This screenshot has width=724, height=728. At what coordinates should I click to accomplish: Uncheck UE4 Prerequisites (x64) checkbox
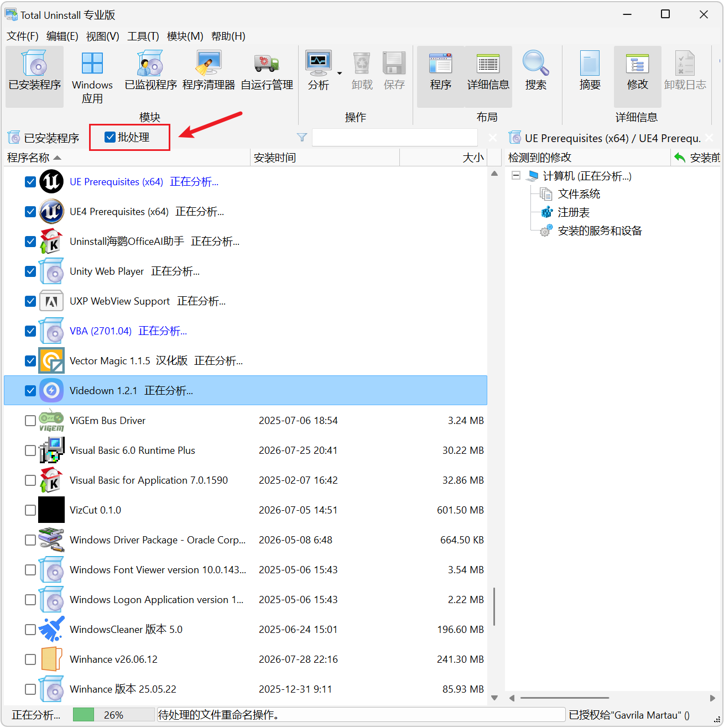click(x=30, y=212)
